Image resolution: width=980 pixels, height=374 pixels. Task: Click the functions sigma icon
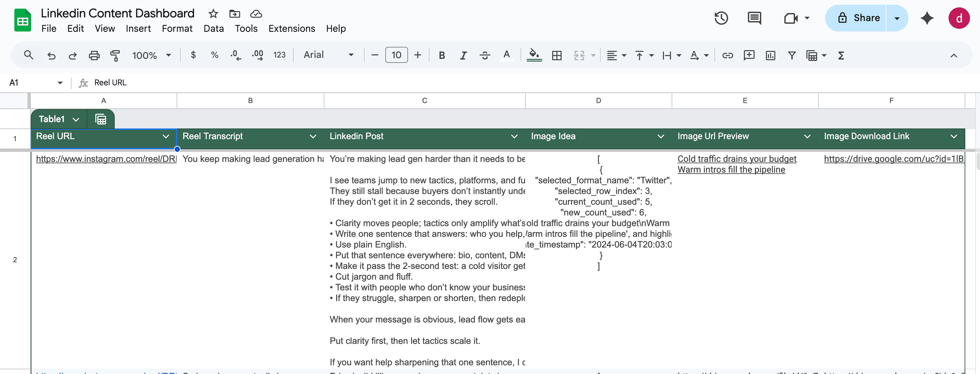(x=841, y=56)
